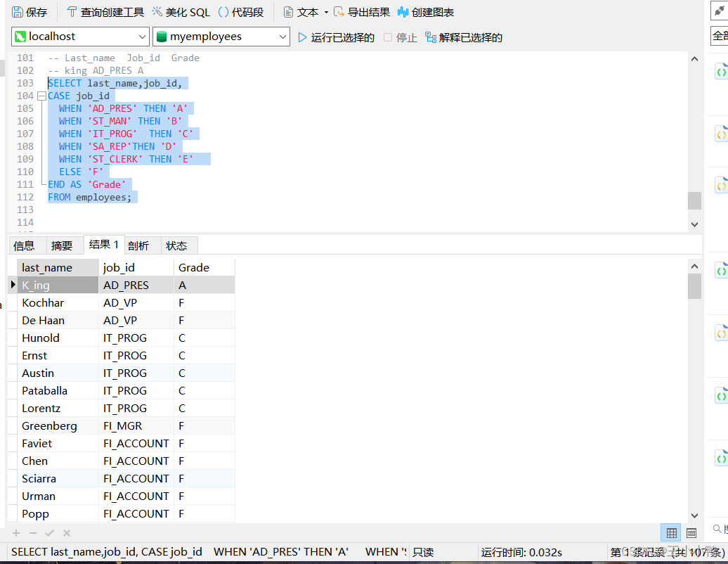Click the plug connection icon top right
This screenshot has height=564, width=728.
pyautogui.click(x=720, y=11)
